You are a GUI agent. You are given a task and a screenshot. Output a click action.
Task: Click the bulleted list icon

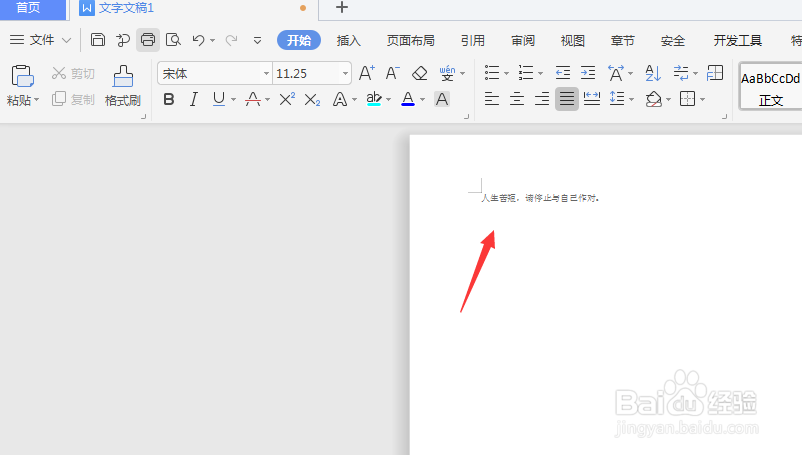coord(492,73)
